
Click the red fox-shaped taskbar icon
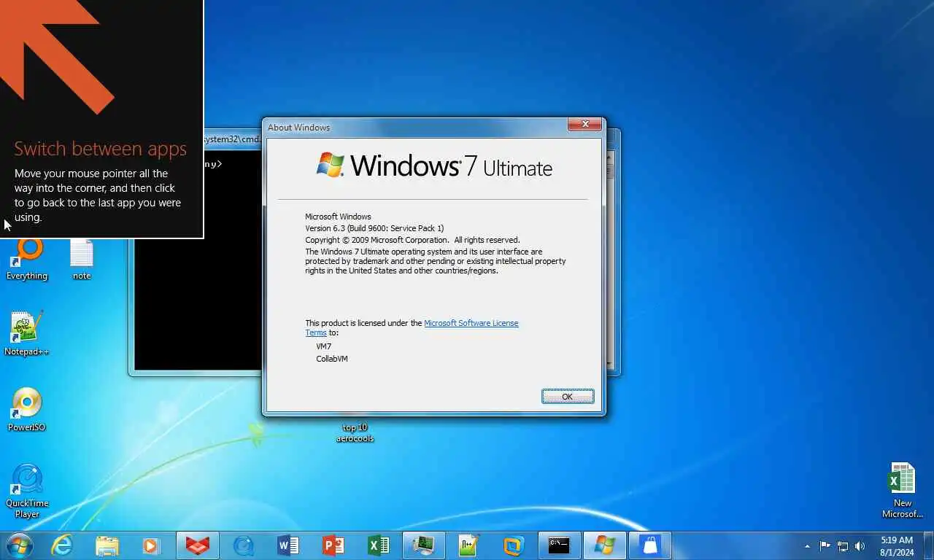197,545
